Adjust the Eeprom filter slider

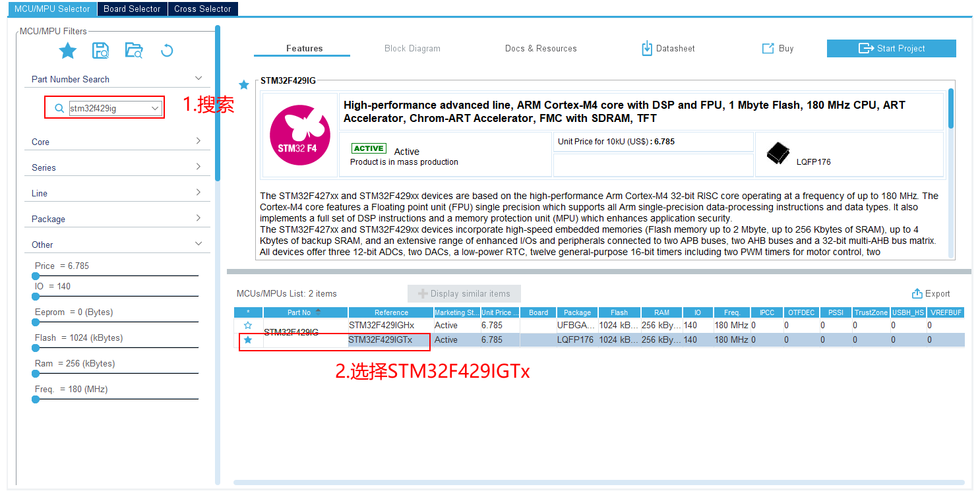click(x=36, y=322)
